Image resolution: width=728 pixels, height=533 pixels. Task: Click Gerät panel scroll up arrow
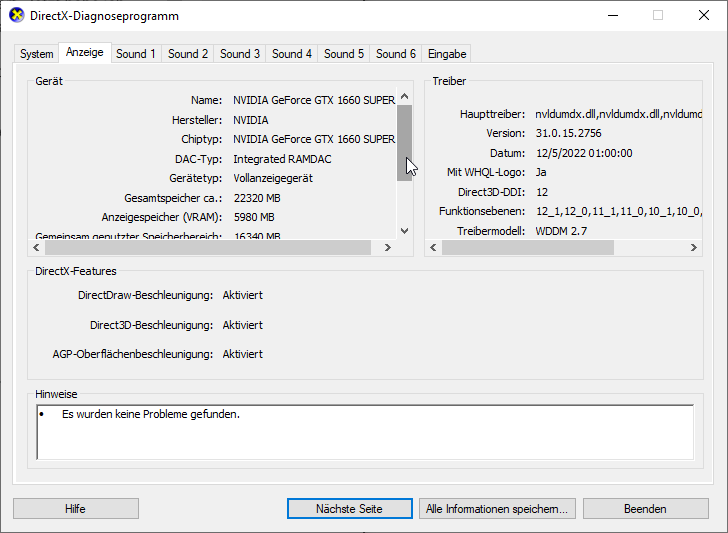(x=404, y=97)
